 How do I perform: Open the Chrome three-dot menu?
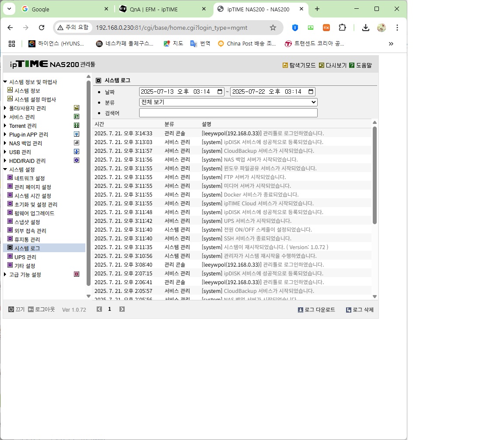point(397,28)
